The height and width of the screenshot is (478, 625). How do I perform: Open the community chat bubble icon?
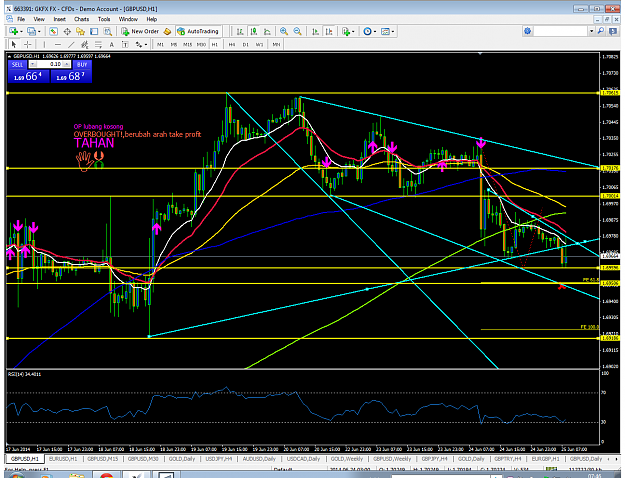click(613, 31)
